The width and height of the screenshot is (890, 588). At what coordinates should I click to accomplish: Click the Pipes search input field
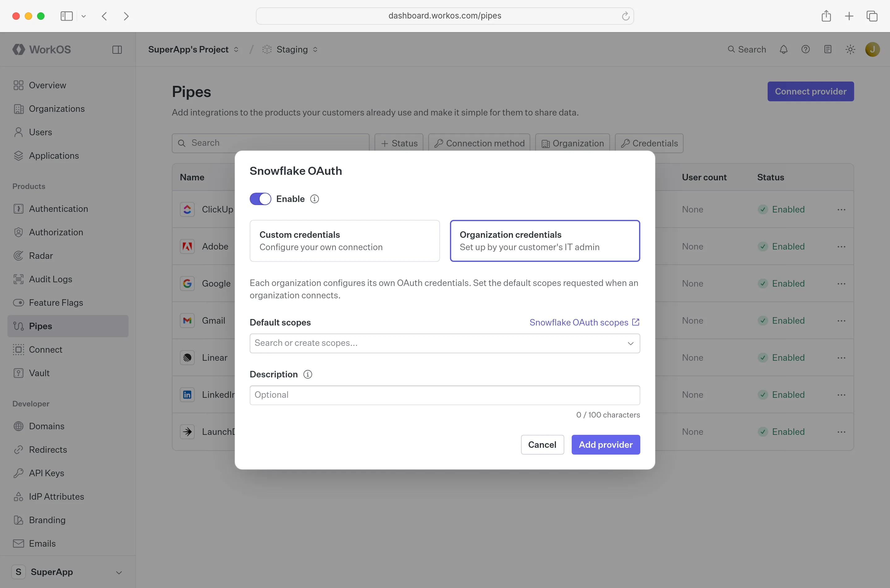coord(270,143)
